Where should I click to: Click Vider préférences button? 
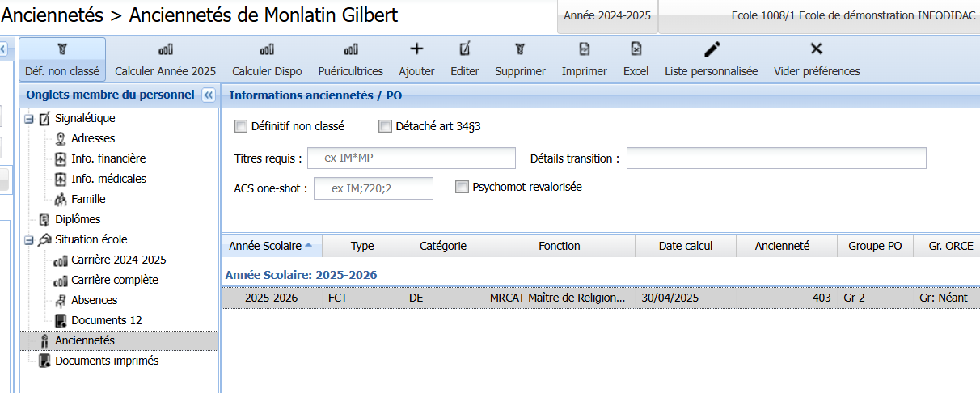tap(816, 58)
